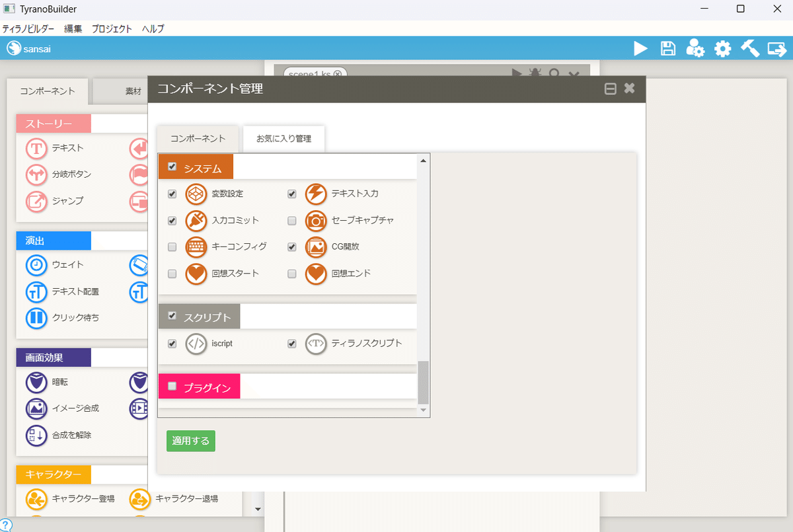793x532 pixels.
Task: Click the sansai project globe icon
Action: pyautogui.click(x=13, y=48)
